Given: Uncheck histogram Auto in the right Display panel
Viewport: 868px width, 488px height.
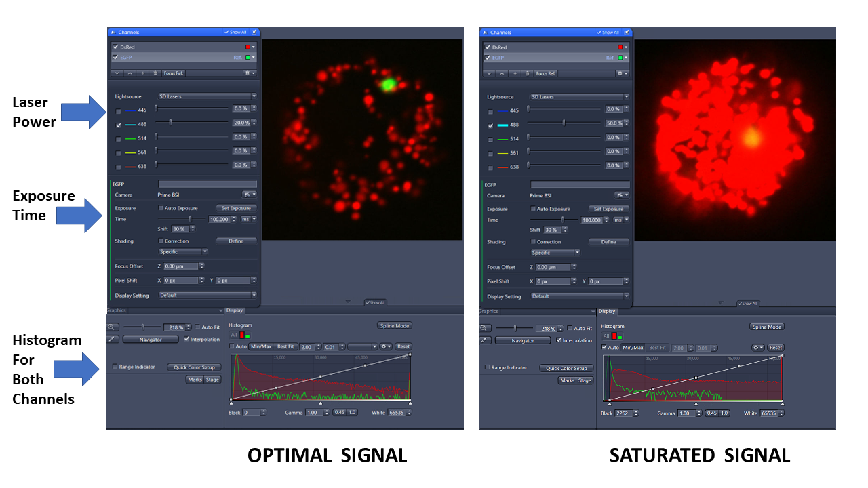Looking at the screenshot, I should 606,348.
